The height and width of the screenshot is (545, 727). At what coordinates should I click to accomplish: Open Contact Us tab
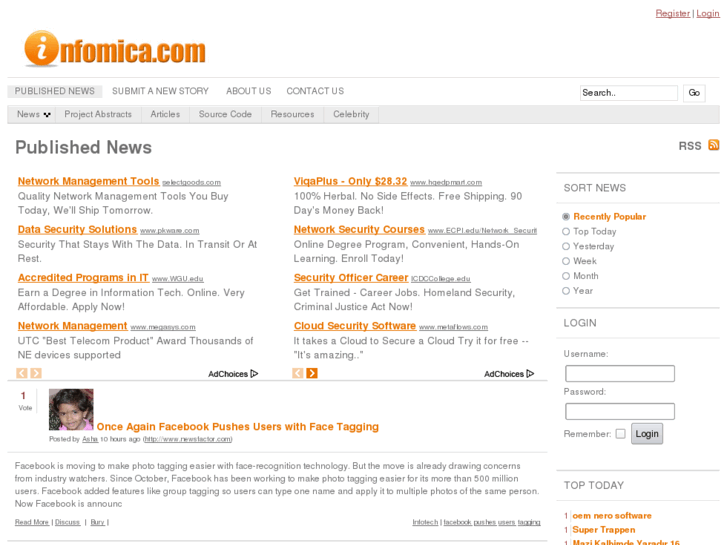pyautogui.click(x=315, y=91)
